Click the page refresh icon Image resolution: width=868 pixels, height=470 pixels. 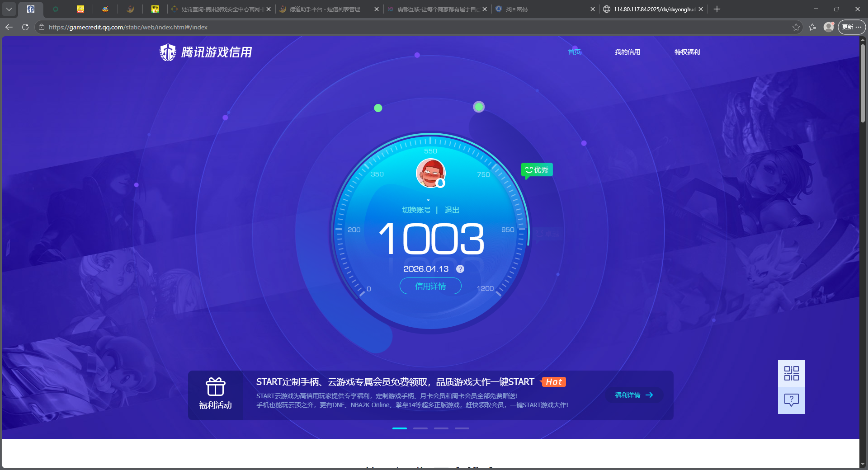[25, 27]
